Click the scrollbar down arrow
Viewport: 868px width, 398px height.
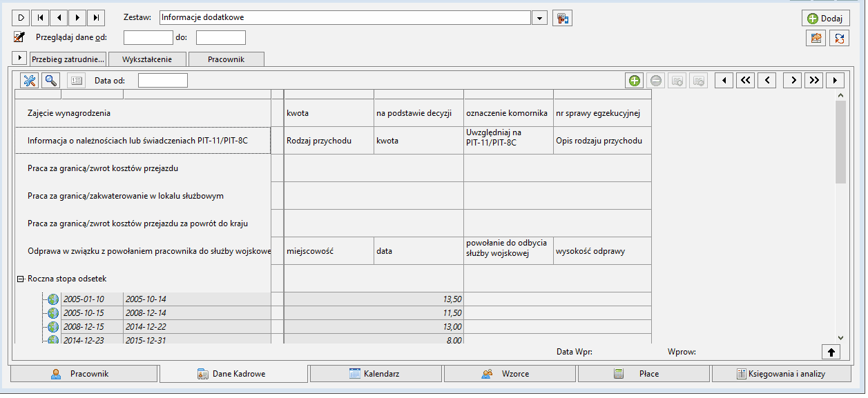[x=840, y=337]
